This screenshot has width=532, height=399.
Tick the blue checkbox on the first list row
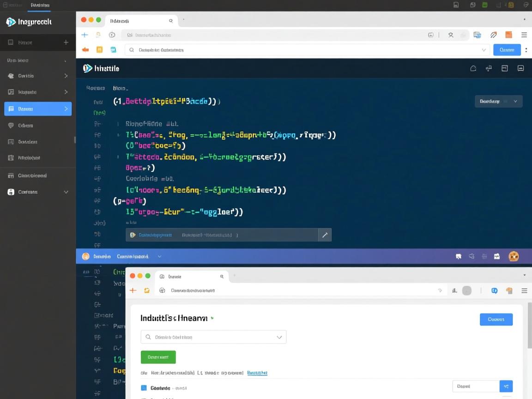143,388
